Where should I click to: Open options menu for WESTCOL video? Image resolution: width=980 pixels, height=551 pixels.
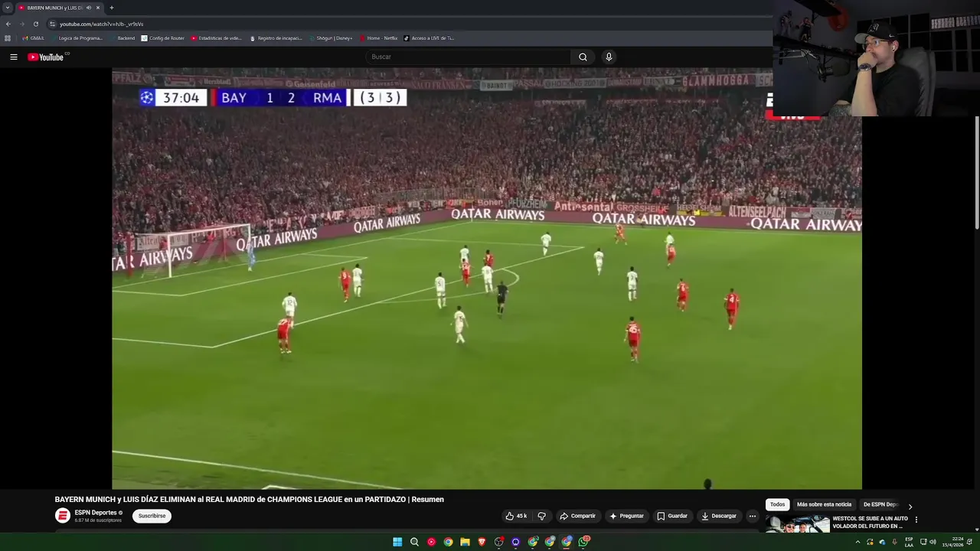click(916, 520)
